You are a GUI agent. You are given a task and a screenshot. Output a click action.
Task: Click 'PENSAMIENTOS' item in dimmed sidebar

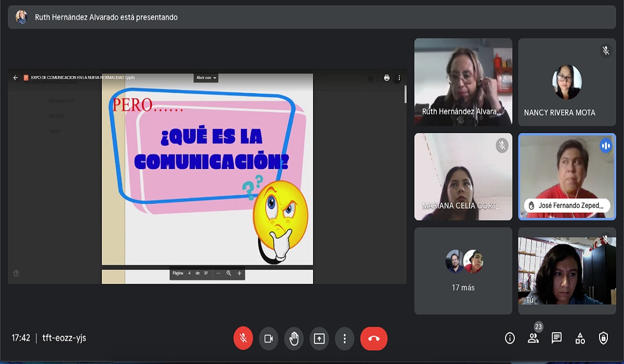pyautogui.click(x=61, y=101)
